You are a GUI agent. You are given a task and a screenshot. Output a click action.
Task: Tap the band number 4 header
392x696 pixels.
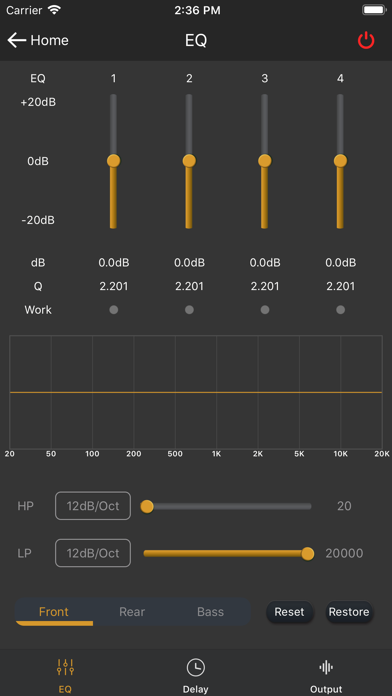tap(341, 79)
